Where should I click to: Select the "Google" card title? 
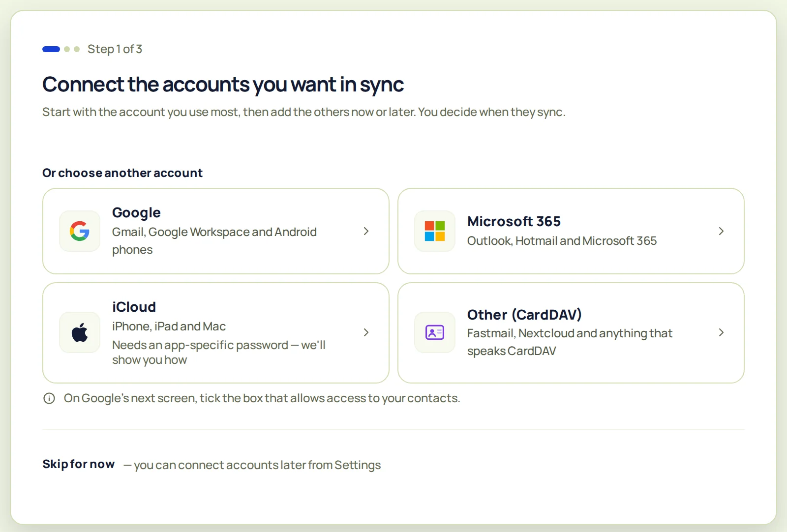[x=136, y=213]
